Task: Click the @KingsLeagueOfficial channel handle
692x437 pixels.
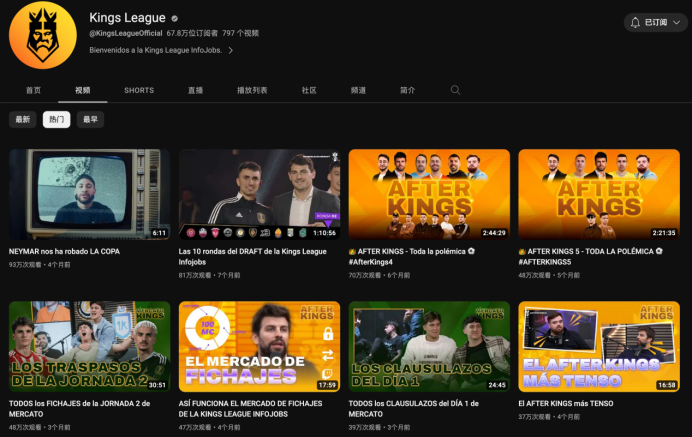Action: tap(126, 33)
